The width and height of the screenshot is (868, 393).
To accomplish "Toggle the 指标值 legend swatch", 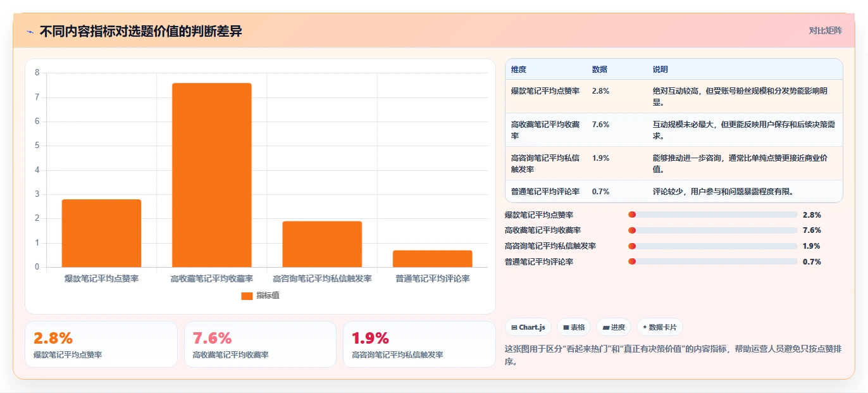I will click(247, 296).
